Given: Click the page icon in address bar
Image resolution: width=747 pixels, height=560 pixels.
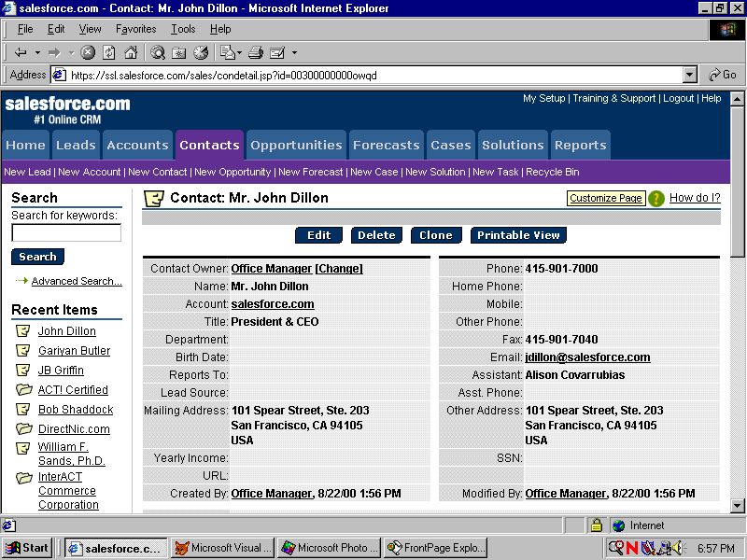Looking at the screenshot, I should (x=59, y=76).
